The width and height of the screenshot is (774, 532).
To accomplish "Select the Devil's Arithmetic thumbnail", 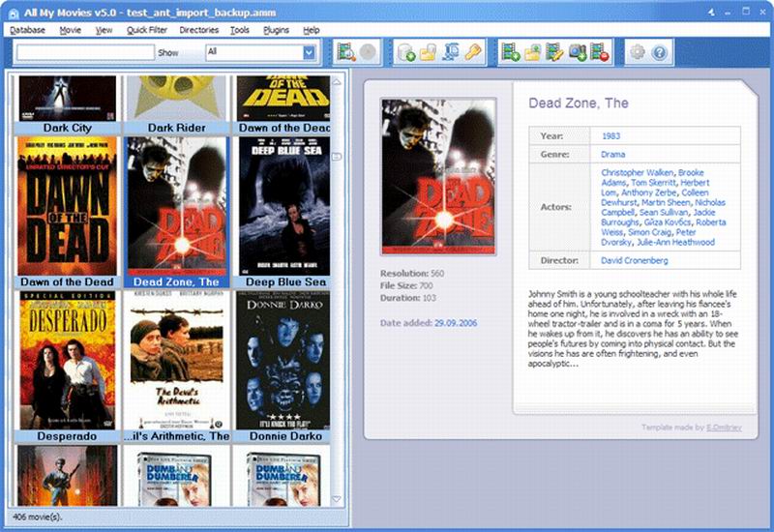I will (176, 367).
